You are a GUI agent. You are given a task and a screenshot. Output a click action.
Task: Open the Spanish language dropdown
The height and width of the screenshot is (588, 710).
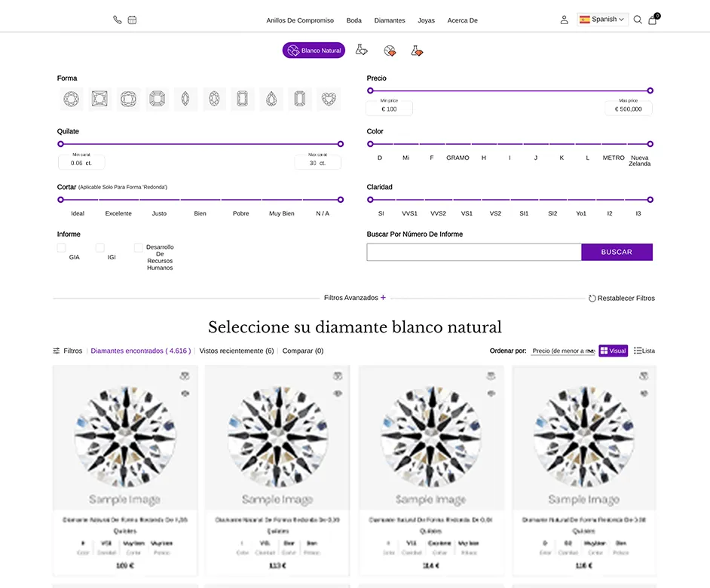point(602,19)
